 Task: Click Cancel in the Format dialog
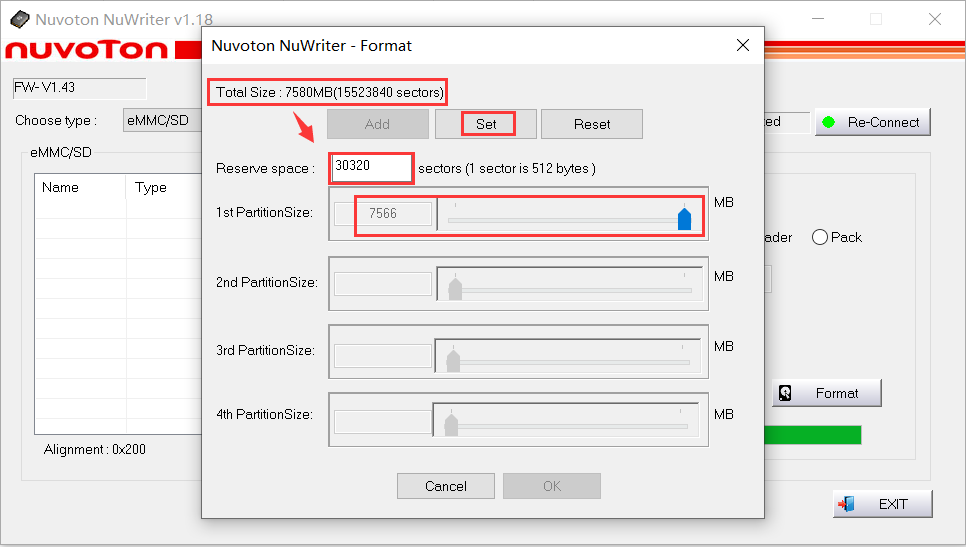[x=445, y=486]
